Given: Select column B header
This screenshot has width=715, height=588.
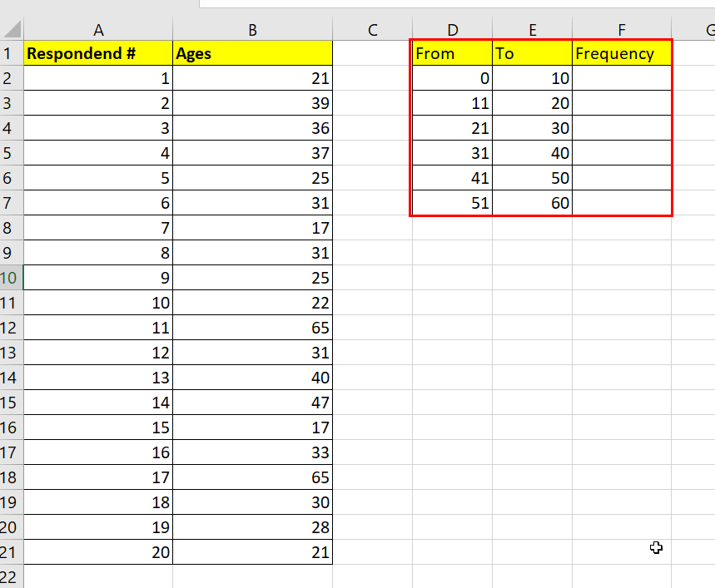Looking at the screenshot, I should click(x=252, y=30).
